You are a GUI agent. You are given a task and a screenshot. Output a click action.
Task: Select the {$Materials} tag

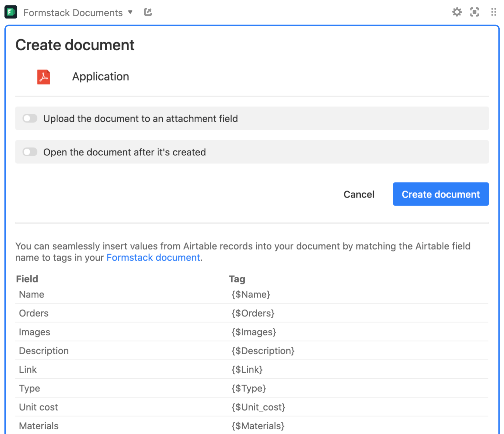click(x=258, y=426)
